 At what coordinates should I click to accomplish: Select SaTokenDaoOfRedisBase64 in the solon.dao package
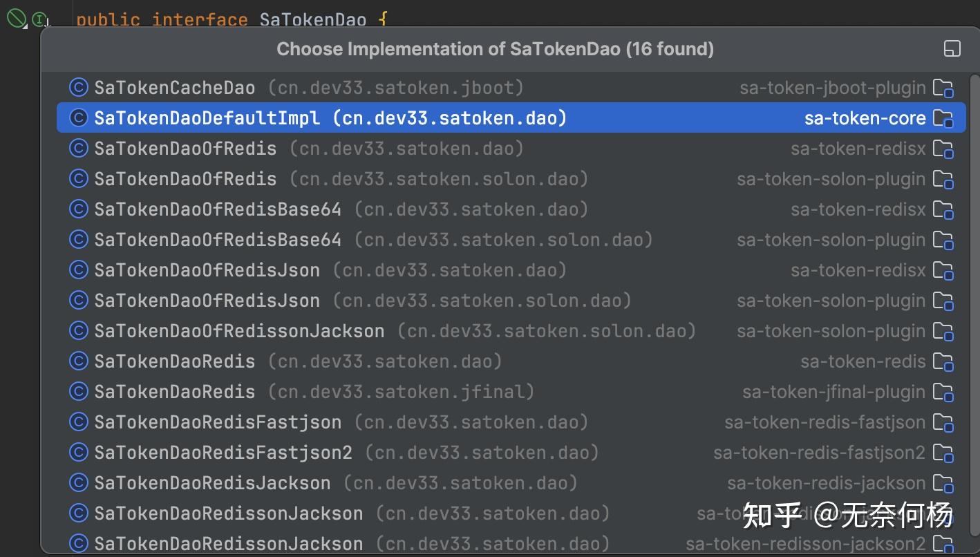(218, 240)
